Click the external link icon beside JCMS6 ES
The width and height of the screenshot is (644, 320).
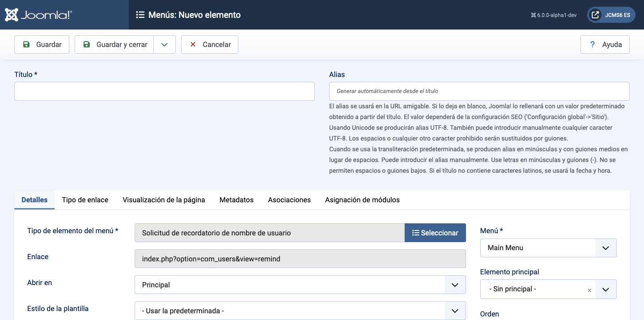595,15
